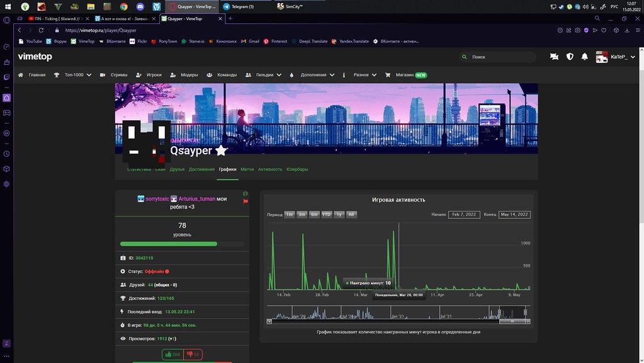Click the Поиск search field
644x363 pixels.
(497, 57)
